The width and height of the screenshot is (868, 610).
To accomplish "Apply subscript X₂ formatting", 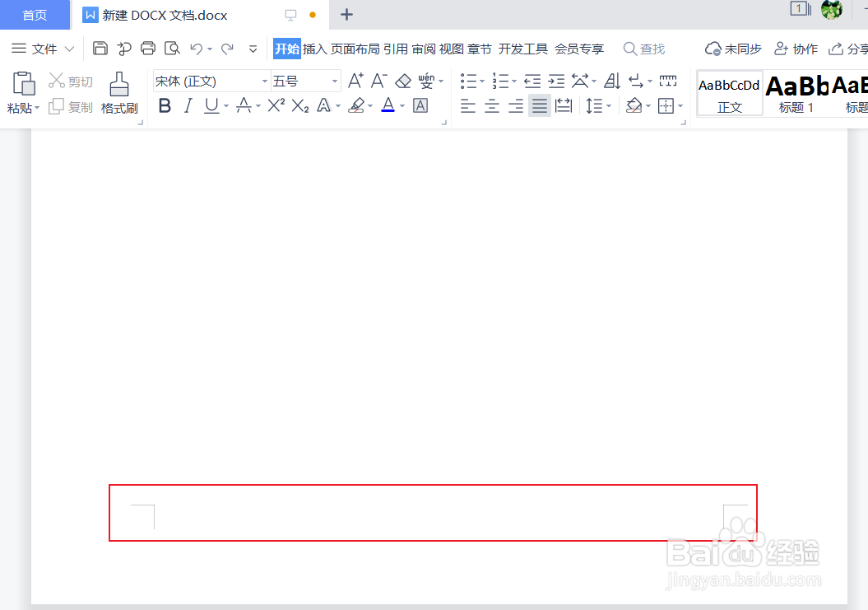I will [300, 106].
